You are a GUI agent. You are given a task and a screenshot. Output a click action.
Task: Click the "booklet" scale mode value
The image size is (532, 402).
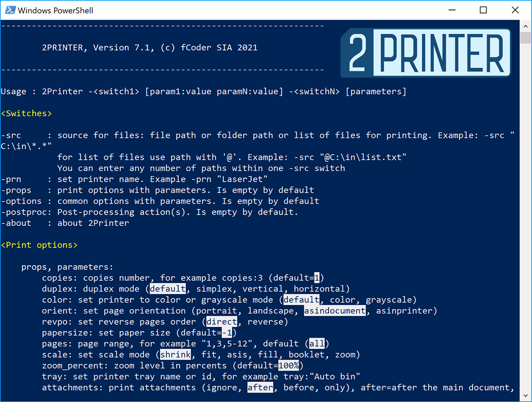tap(307, 355)
